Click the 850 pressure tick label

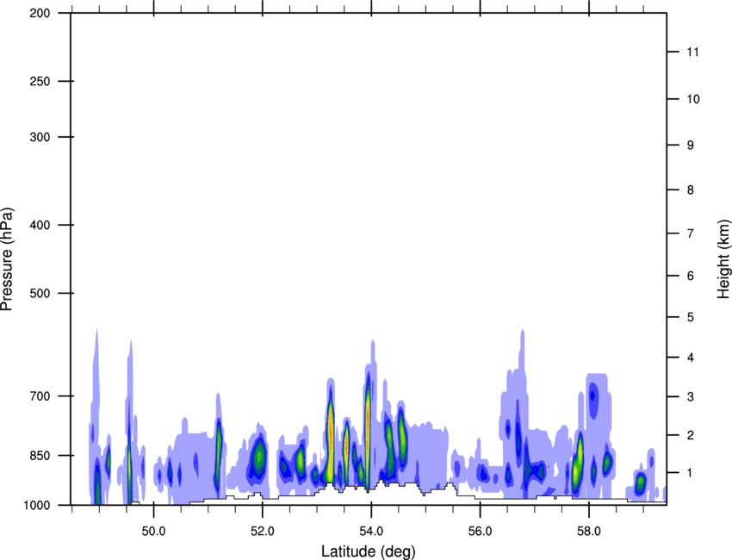[40, 455]
